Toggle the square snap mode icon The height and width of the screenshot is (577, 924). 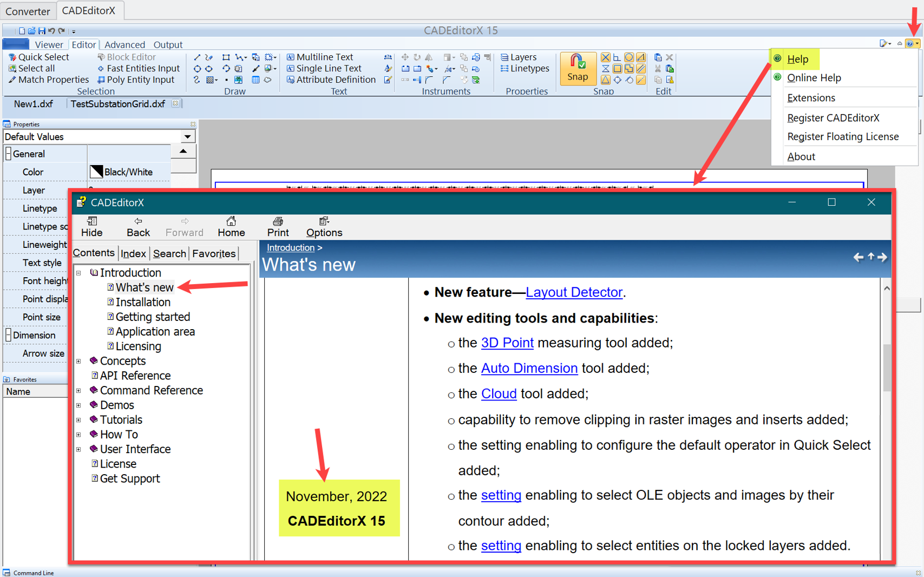click(x=617, y=69)
